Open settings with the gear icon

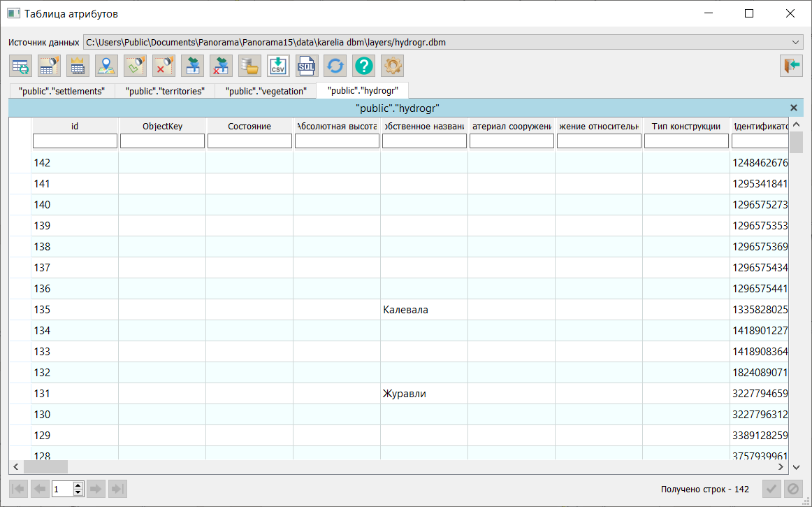coord(393,66)
